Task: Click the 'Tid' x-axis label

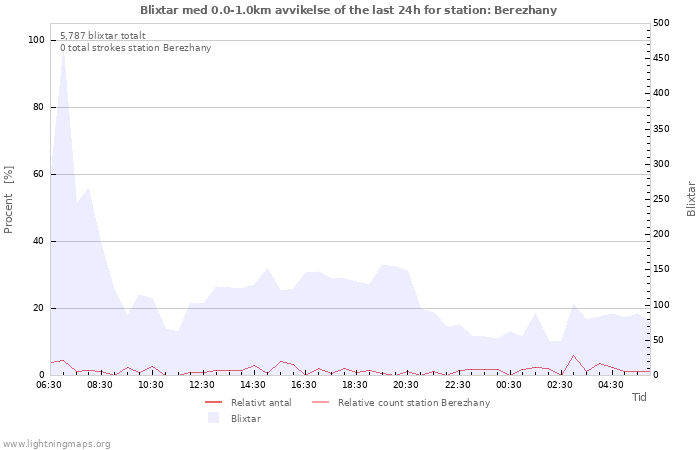Action: [x=640, y=397]
